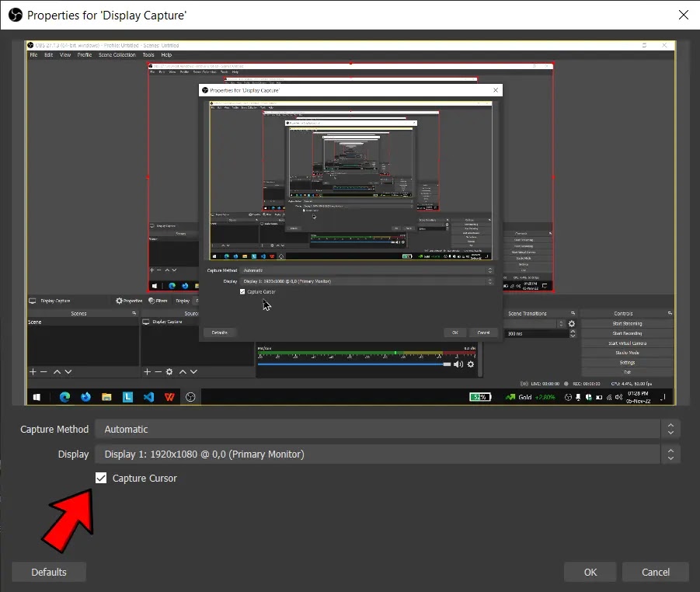Click Filters icon in preview source toolbar
Viewport: 700px width, 592px height.
[158, 301]
